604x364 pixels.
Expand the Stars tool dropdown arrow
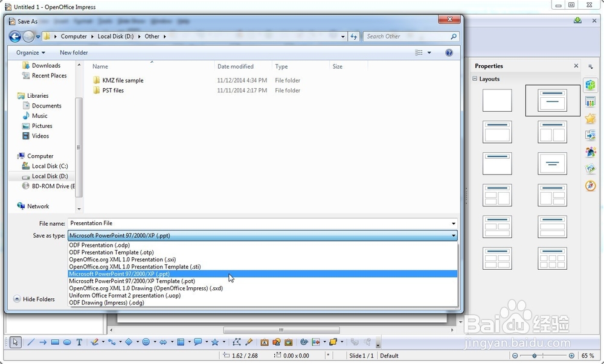click(223, 342)
